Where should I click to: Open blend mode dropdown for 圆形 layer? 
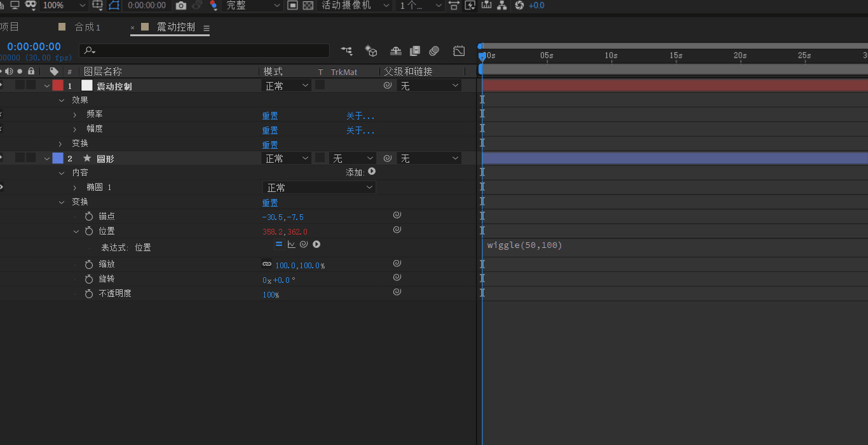pyautogui.click(x=287, y=158)
